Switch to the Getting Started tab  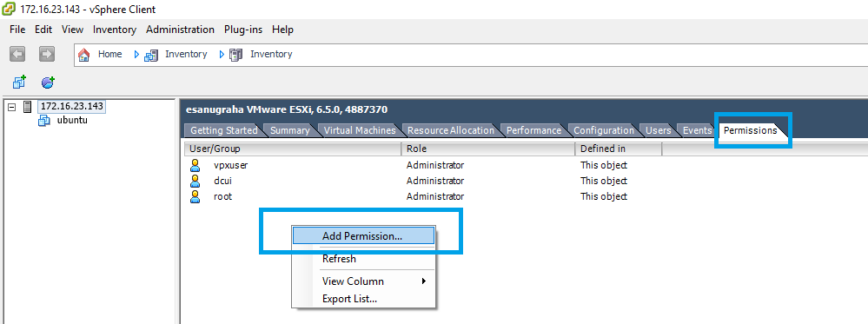(223, 130)
